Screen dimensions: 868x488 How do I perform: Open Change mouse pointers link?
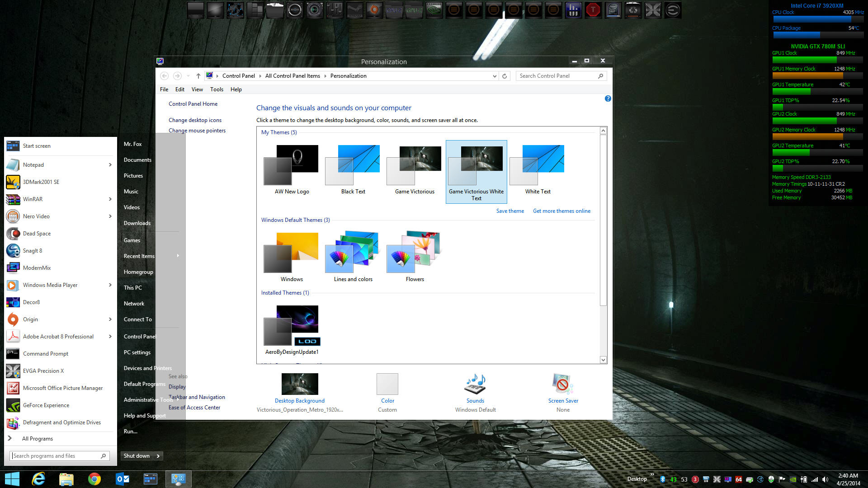pos(197,131)
